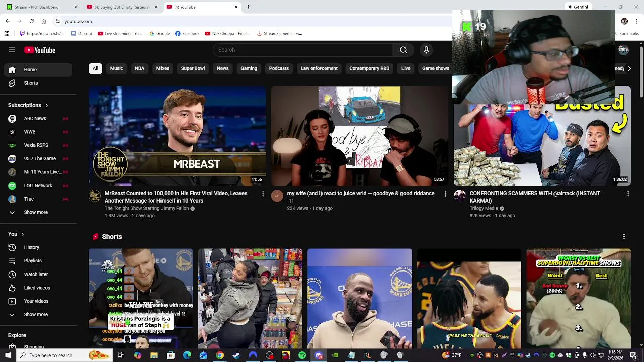Open the WWE subscription channel
This screenshot has width=644, height=362.
38,132
